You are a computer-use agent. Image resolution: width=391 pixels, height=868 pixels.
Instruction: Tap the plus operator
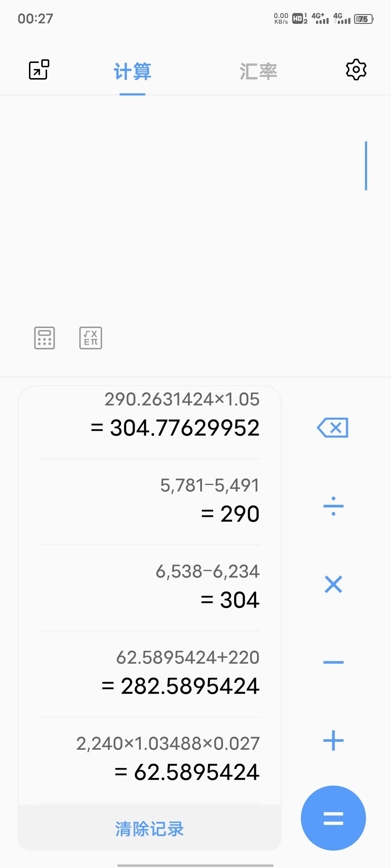[x=333, y=740]
